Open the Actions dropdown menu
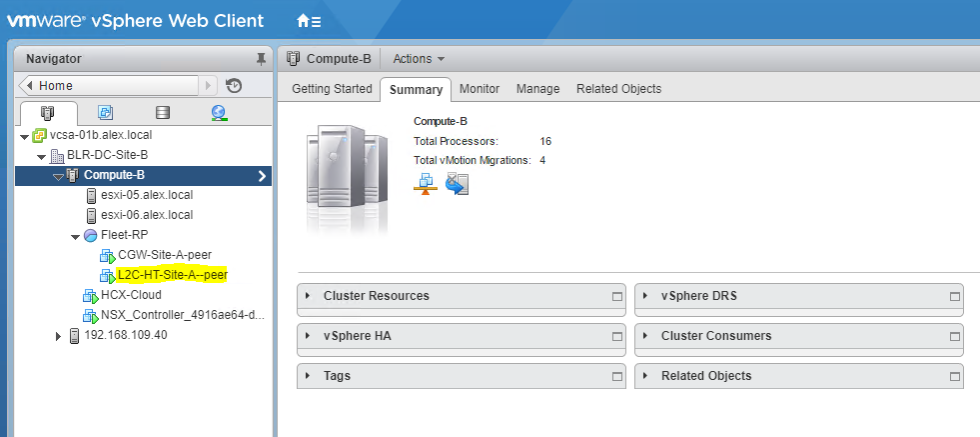 coord(419,59)
